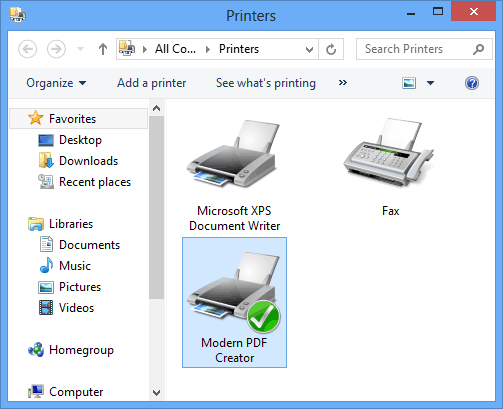Go up one folder level
Viewport: 503px width, 409px height.
tap(103, 49)
